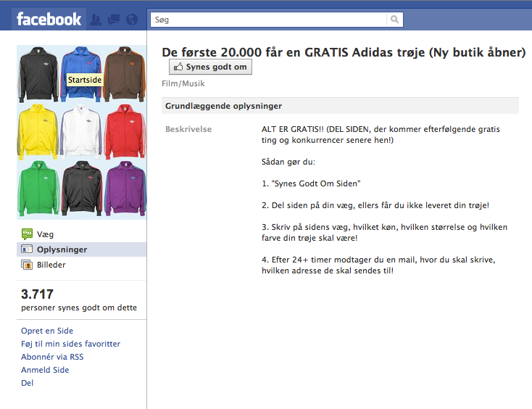
Task: Like the page with Synes godt om
Action: (210, 67)
